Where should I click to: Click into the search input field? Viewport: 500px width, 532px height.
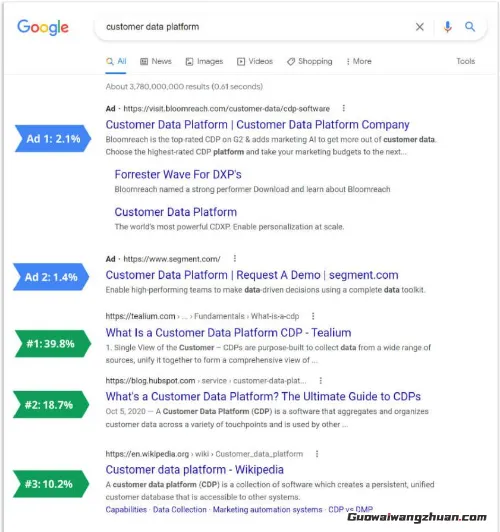[x=258, y=27]
